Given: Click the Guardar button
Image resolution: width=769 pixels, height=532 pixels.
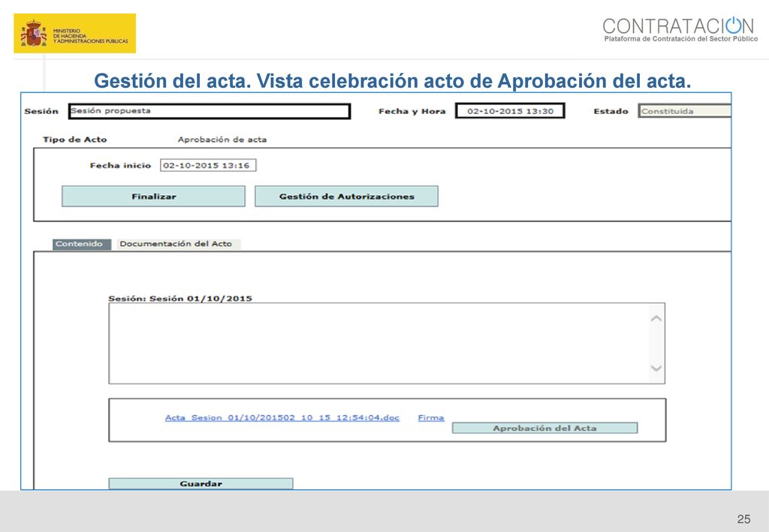Looking at the screenshot, I should click(x=201, y=483).
